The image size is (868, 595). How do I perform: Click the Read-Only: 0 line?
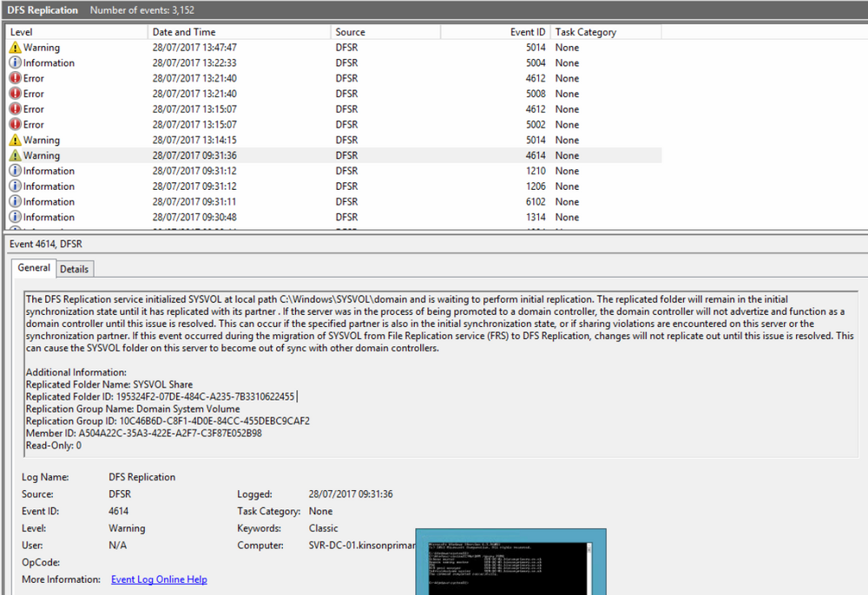pyautogui.click(x=54, y=445)
